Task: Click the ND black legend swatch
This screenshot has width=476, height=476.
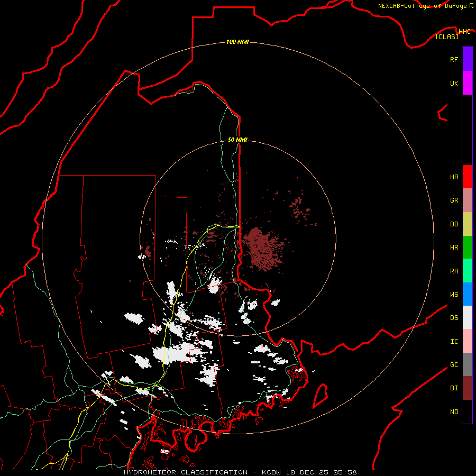Action: [x=467, y=411]
